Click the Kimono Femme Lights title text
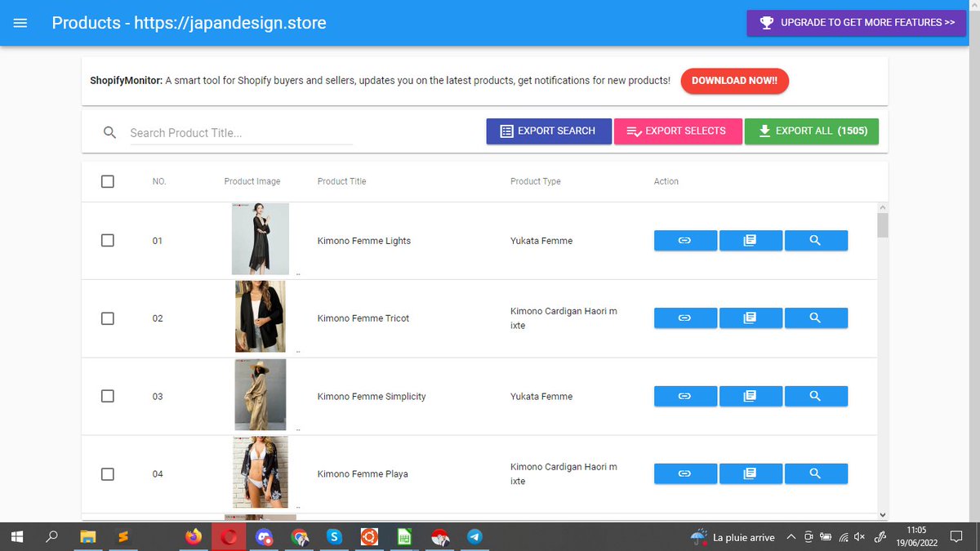980x551 pixels. [x=364, y=241]
